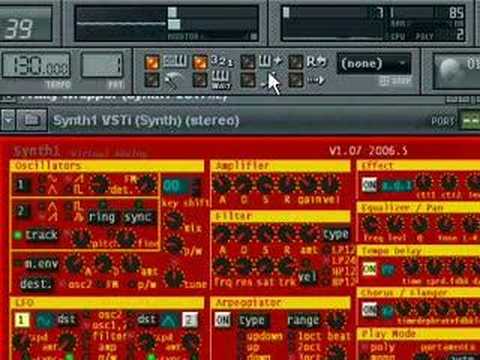Open the (none) snap dropdown
The image size is (480, 360).
(373, 63)
